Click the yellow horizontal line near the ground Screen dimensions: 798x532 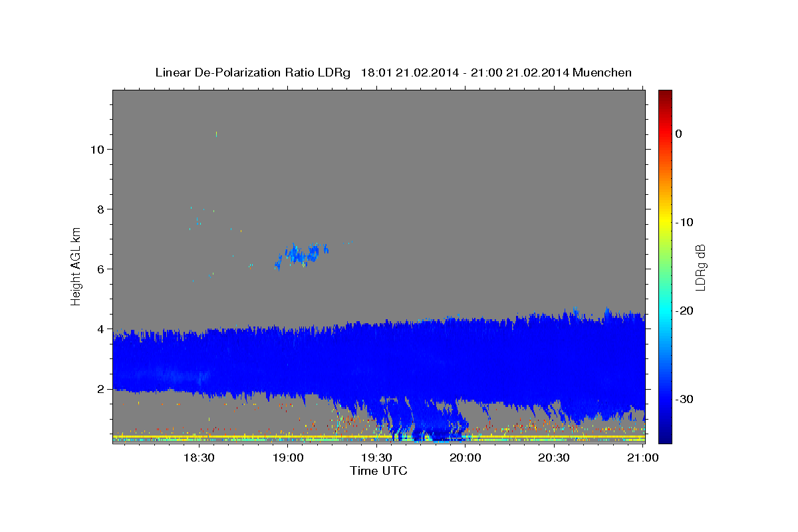[379, 436]
